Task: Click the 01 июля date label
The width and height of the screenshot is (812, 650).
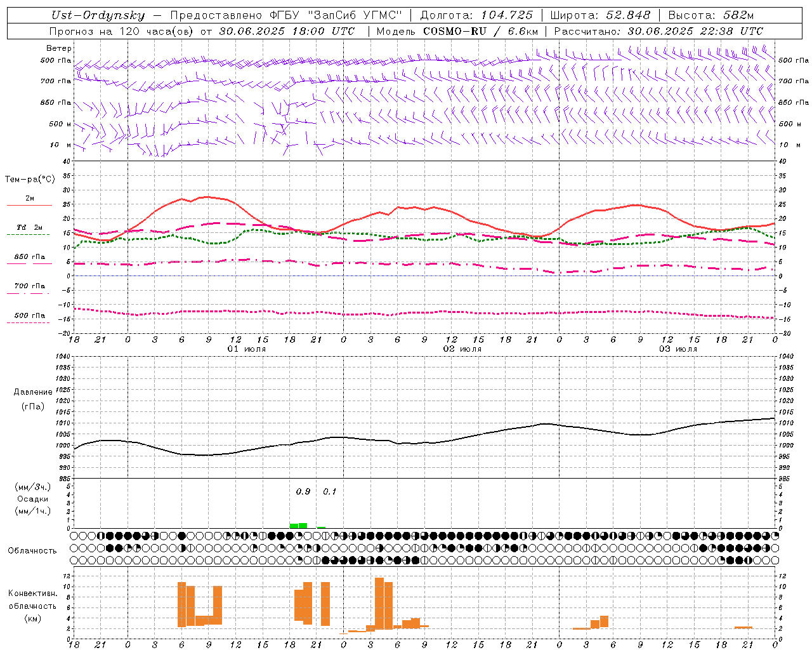Action: (247, 349)
